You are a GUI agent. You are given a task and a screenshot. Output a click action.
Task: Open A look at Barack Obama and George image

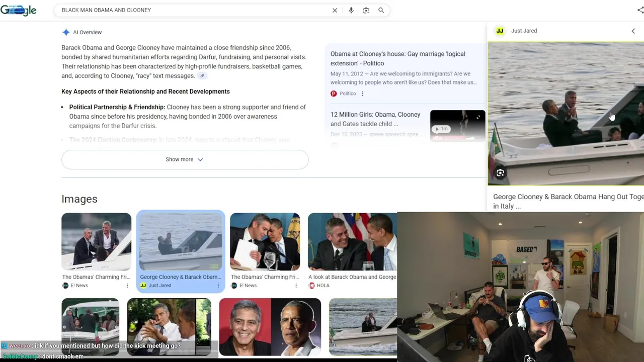352,242
